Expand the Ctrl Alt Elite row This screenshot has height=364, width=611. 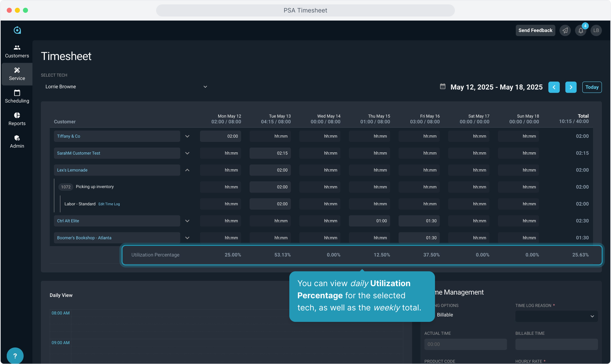187,221
